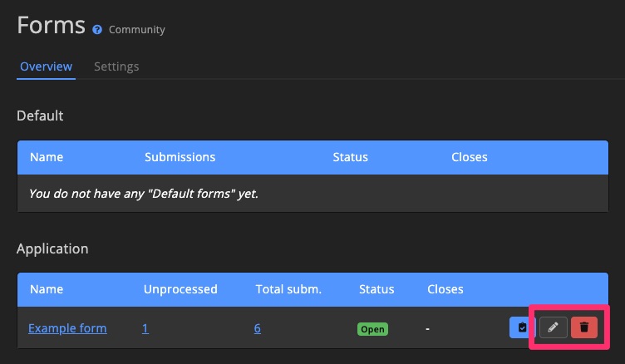Click the Total subm. column header
The width and height of the screenshot is (625, 364).
click(288, 289)
